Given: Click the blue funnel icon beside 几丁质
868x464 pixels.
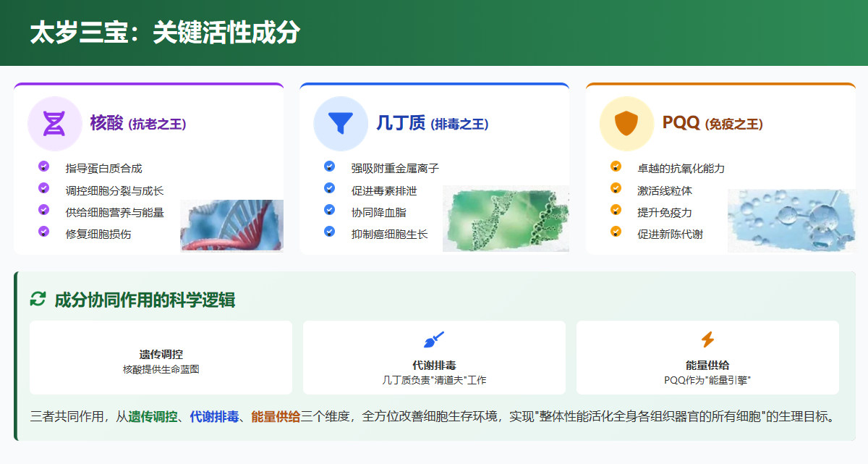Looking at the screenshot, I should pos(341,123).
